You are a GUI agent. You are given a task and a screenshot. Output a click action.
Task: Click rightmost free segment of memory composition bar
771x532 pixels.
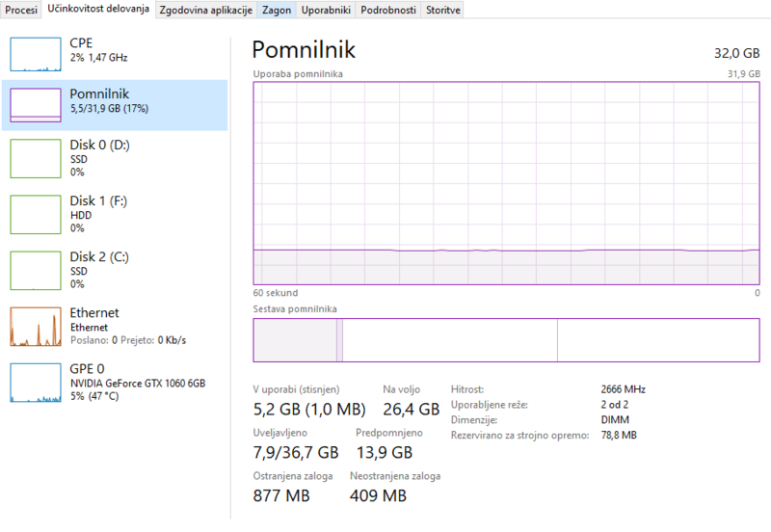click(x=658, y=340)
